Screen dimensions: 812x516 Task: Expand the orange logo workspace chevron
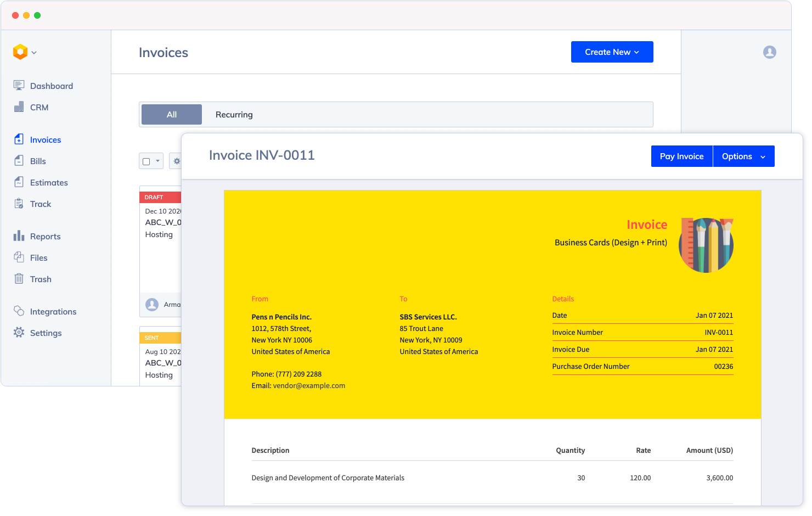[x=34, y=53]
